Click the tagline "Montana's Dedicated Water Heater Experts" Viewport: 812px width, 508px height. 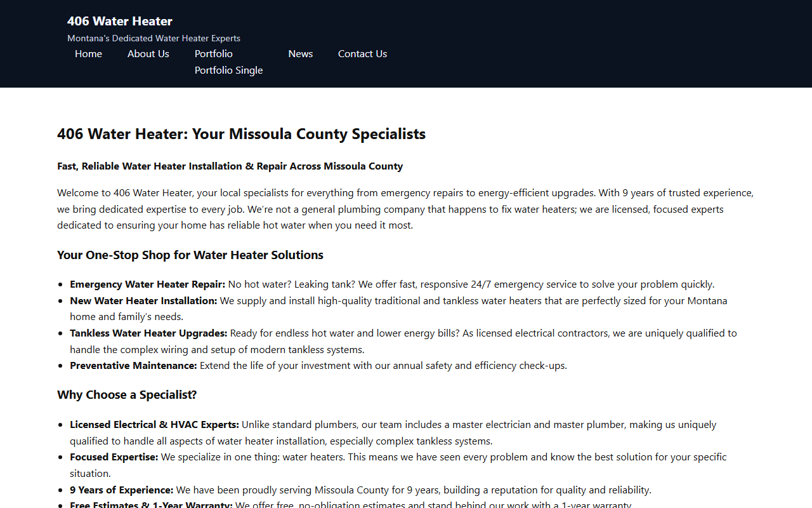(154, 38)
